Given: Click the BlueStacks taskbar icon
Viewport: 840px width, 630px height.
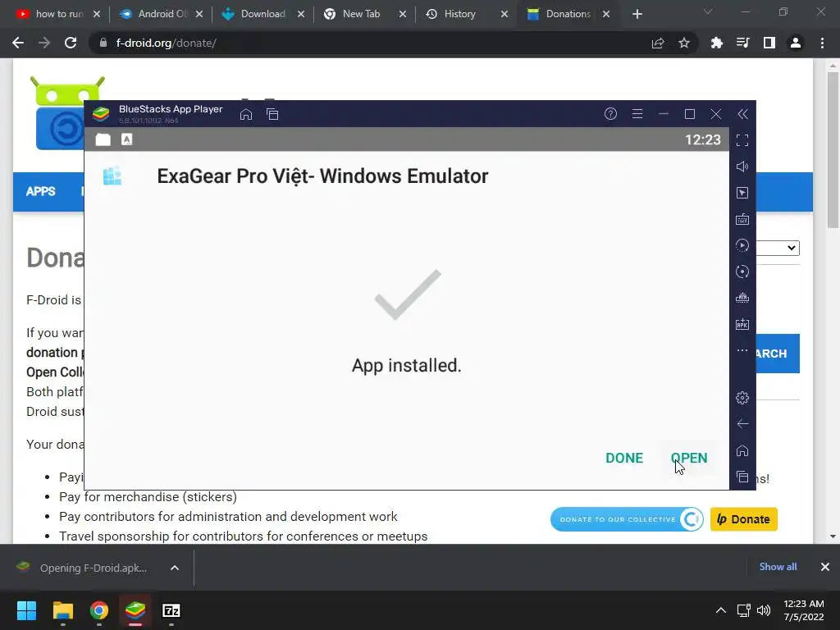Looking at the screenshot, I should coord(135,610).
